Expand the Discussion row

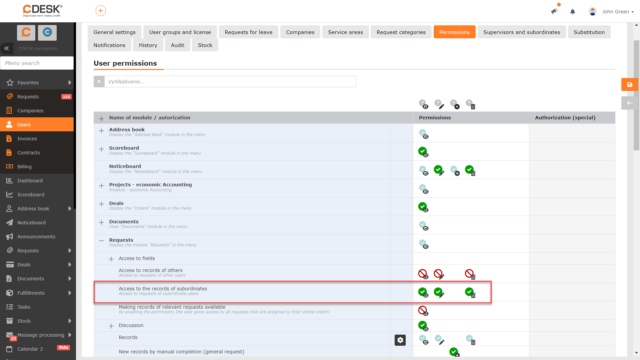coord(111,326)
